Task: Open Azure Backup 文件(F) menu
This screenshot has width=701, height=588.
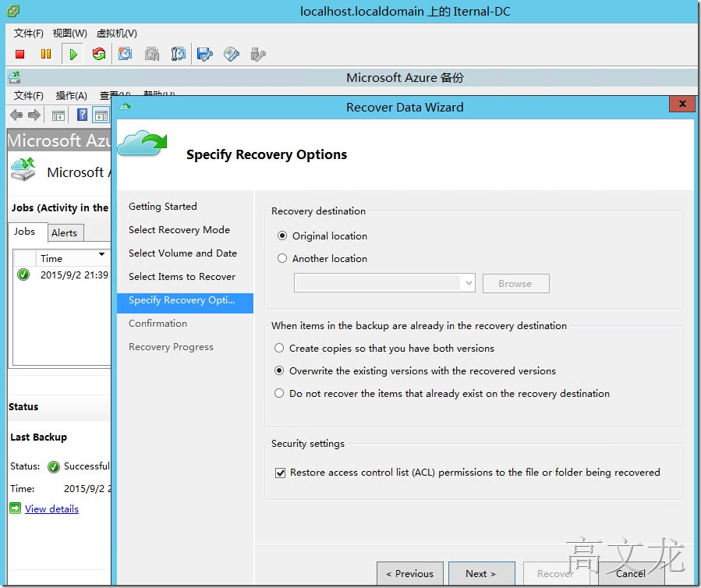Action: tap(29, 95)
